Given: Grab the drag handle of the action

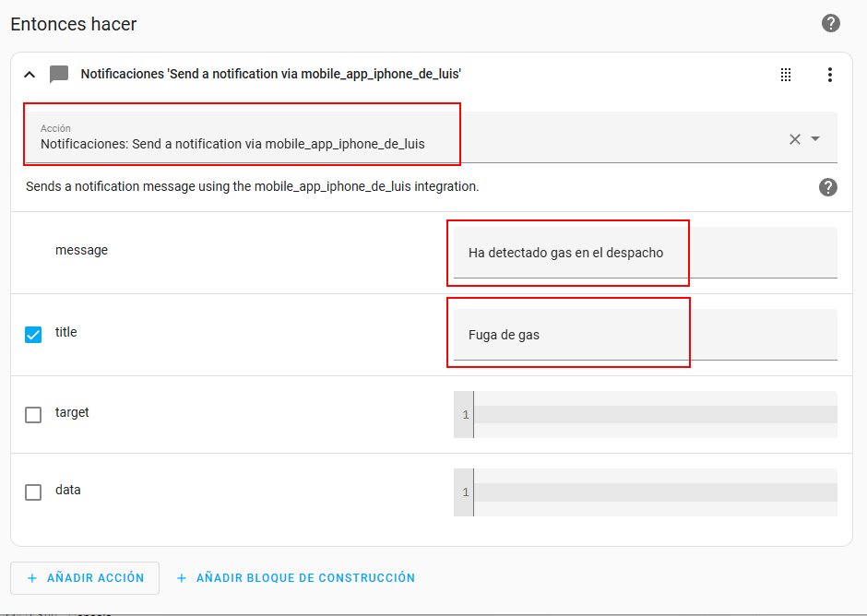Looking at the screenshot, I should (x=786, y=75).
